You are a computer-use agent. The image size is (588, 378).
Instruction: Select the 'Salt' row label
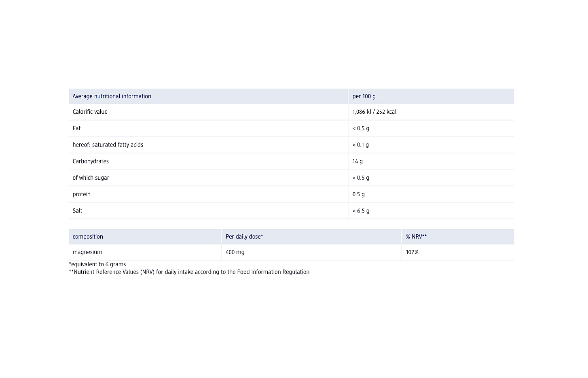[x=77, y=211]
